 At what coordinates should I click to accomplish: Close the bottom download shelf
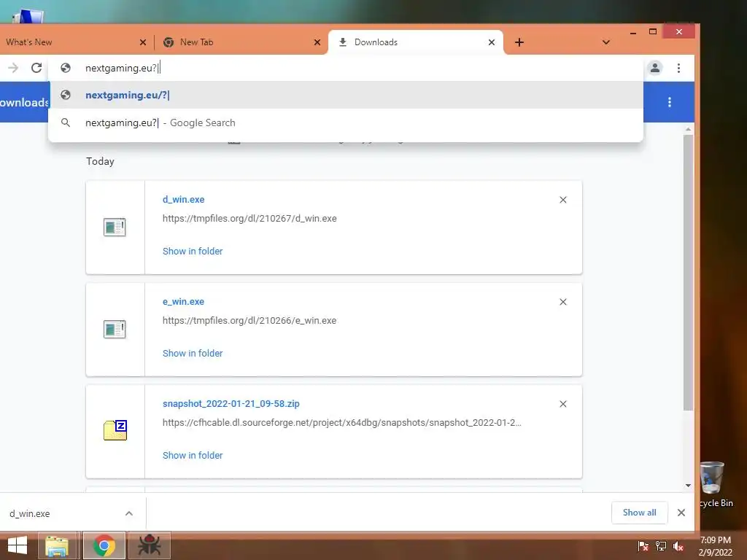(681, 513)
